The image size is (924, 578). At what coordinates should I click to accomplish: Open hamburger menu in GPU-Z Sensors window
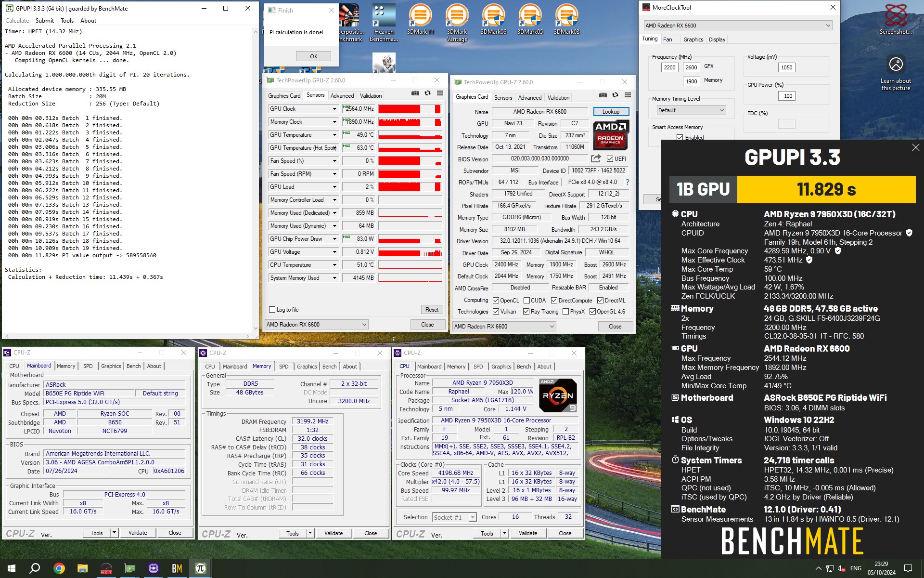(440, 93)
